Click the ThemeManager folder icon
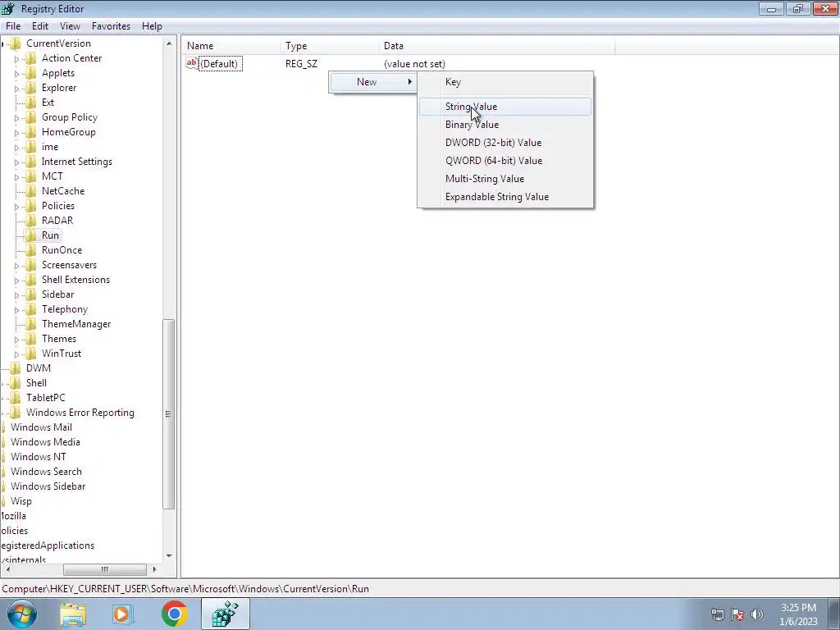The width and height of the screenshot is (840, 630). point(32,324)
